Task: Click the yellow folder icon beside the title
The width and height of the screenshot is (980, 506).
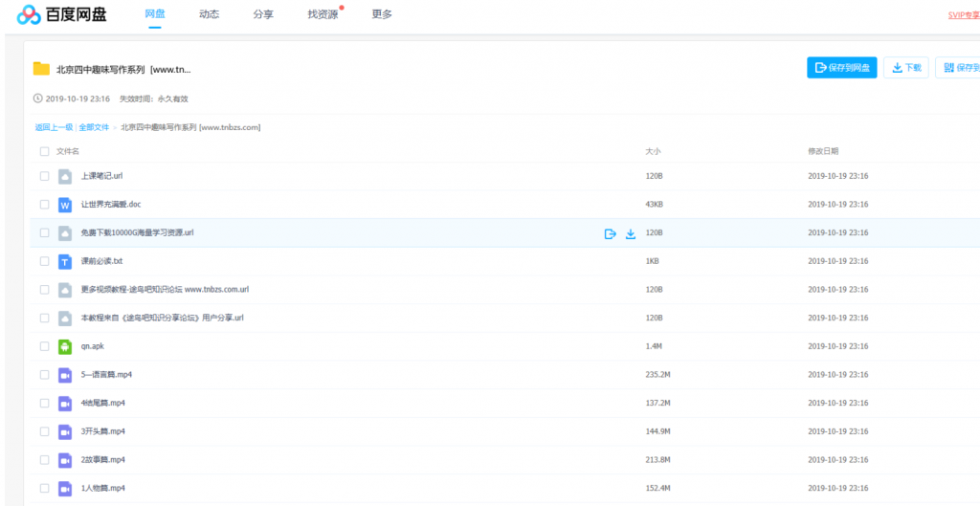Action: [x=41, y=68]
